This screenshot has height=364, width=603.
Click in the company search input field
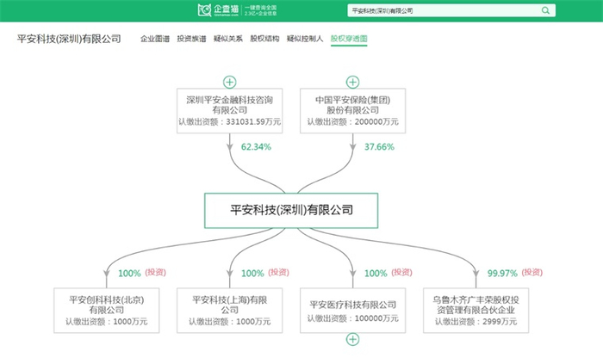[444, 10]
